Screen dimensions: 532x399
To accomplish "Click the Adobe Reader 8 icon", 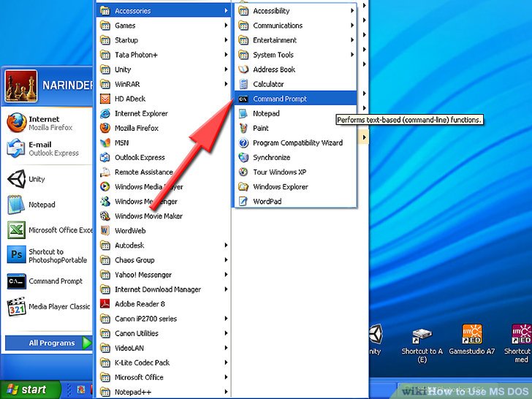I will pos(105,304).
